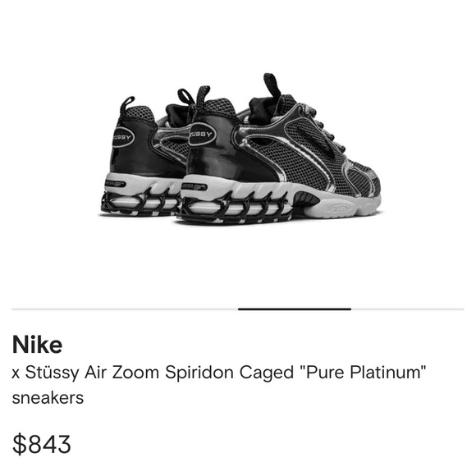Image resolution: width=476 pixels, height=476 pixels.
Task: Click the Zoom Air badge on left shoe midsole
Action: click(x=116, y=184)
